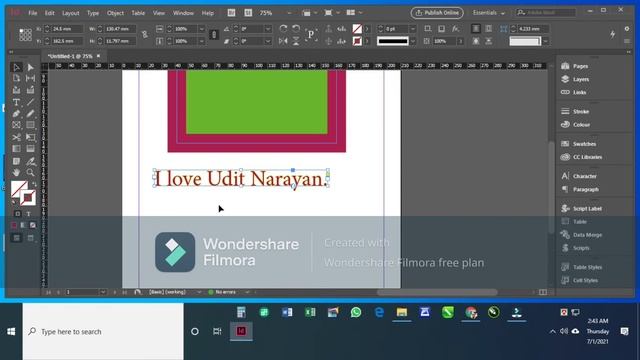Swap fill and stroke arrow
The height and width of the screenshot is (360, 640).
(34, 184)
